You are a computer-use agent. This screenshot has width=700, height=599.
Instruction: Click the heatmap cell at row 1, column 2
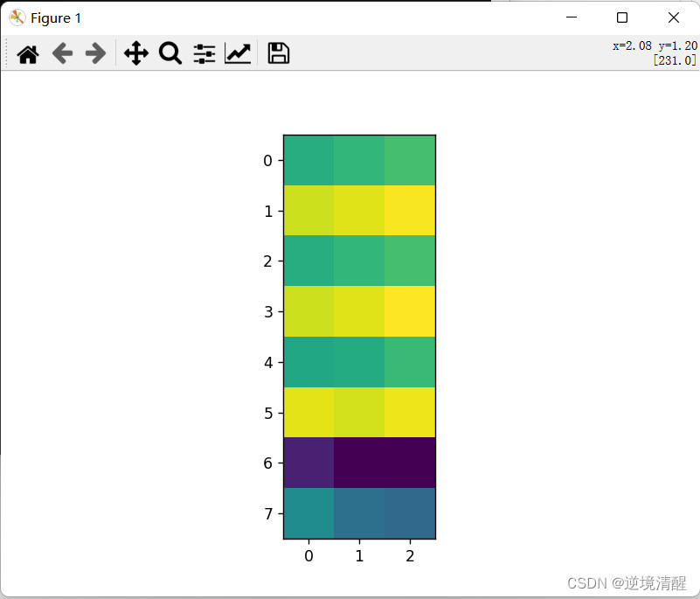[410, 211]
